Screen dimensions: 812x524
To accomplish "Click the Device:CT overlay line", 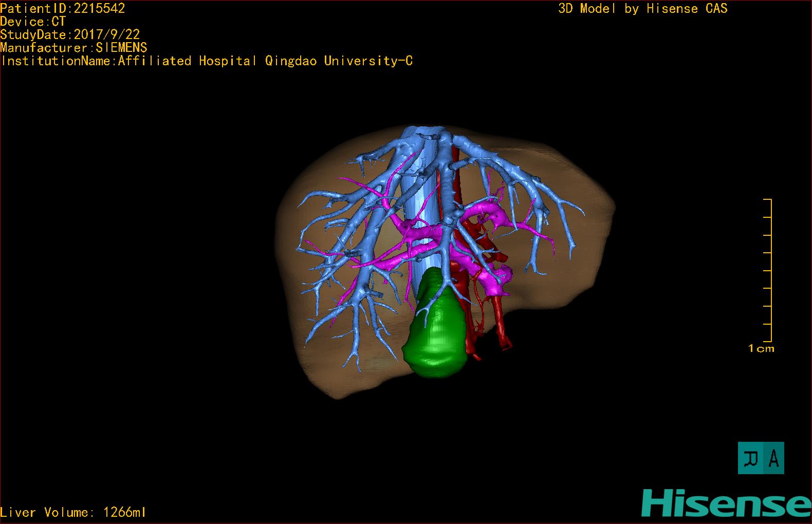I will click(33, 22).
